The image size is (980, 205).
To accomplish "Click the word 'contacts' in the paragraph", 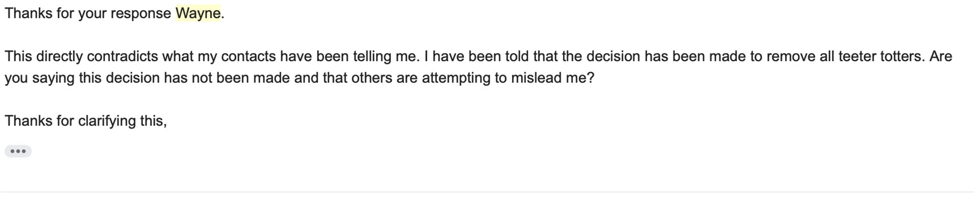I will pos(248,56).
